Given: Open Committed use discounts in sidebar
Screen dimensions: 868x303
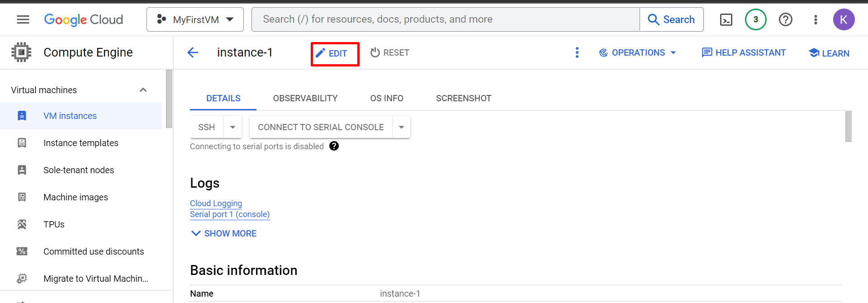Looking at the screenshot, I should coord(81,251).
